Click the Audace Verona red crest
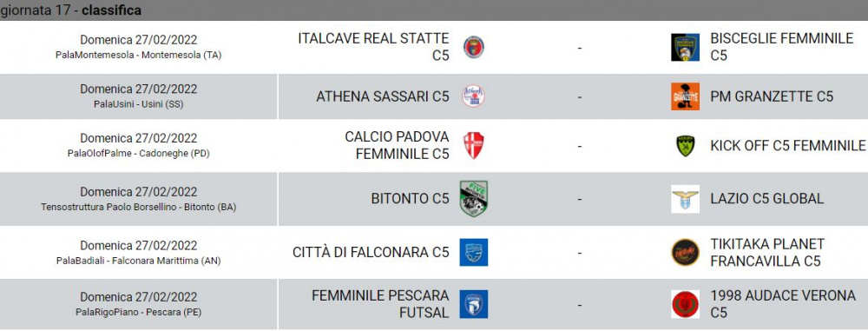 coord(685,304)
